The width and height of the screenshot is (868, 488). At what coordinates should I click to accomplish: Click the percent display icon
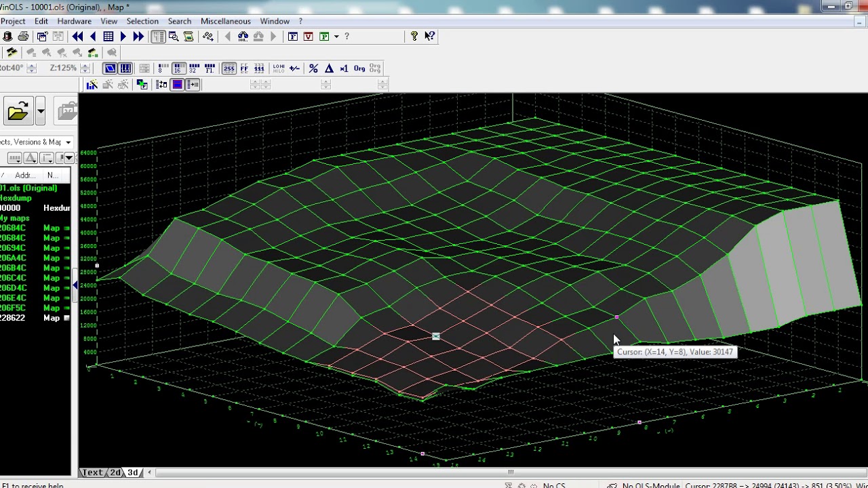pos(313,68)
